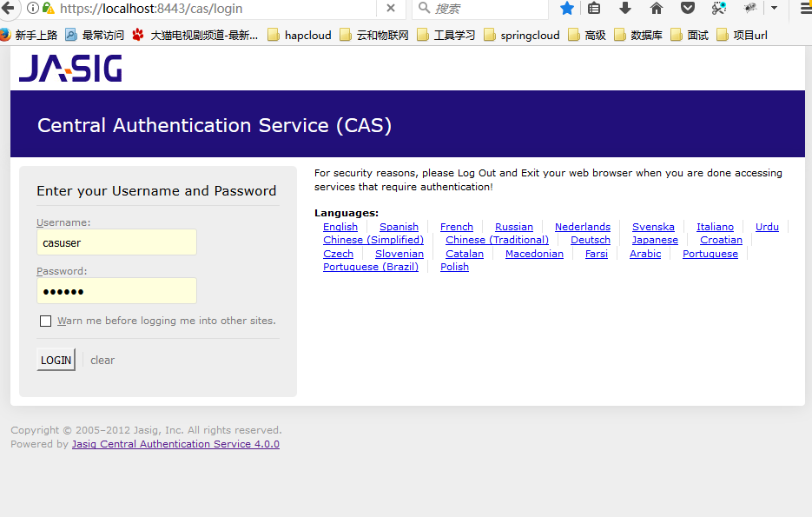
Task: Open the Pocket icon
Action: (x=688, y=8)
